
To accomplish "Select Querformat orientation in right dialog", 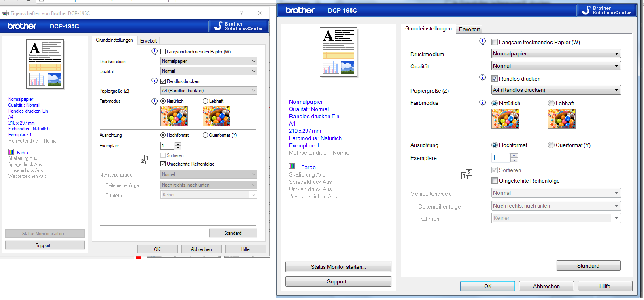I will pos(551,145).
